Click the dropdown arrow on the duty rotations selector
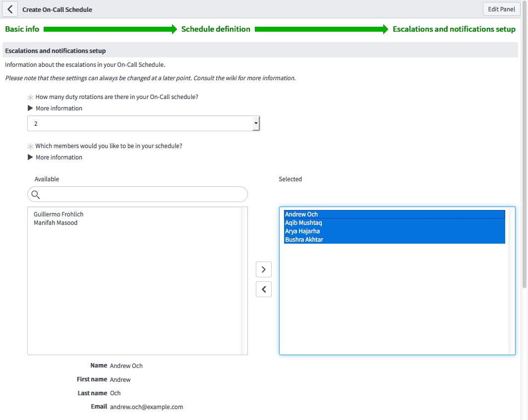528x420 pixels. pos(256,123)
